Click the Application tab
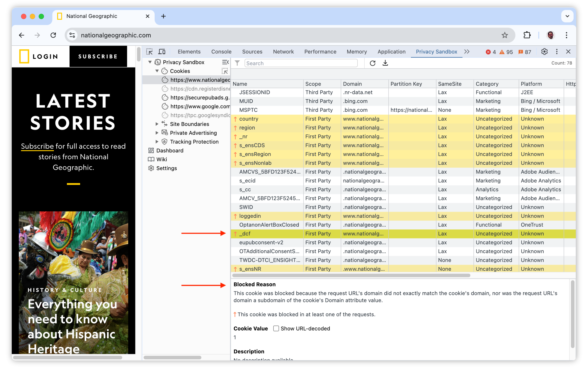588x368 pixels. point(391,51)
